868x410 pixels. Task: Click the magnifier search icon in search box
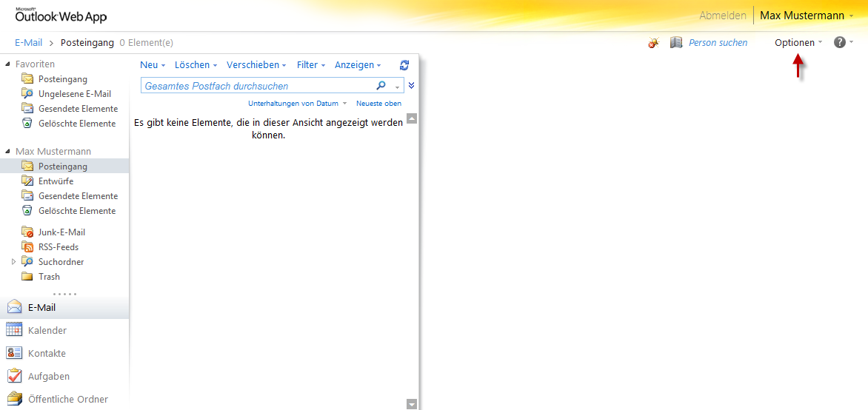point(381,86)
